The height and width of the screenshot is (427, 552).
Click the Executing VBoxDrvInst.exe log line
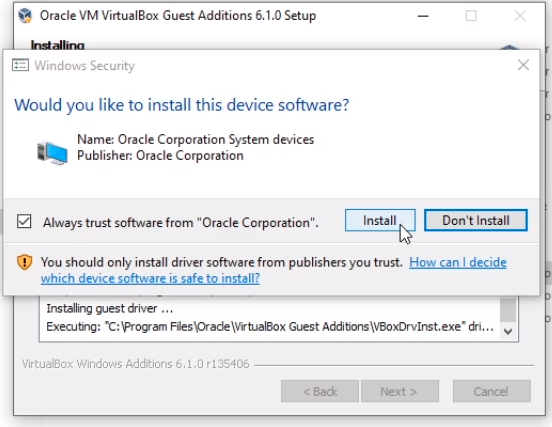click(x=270, y=327)
